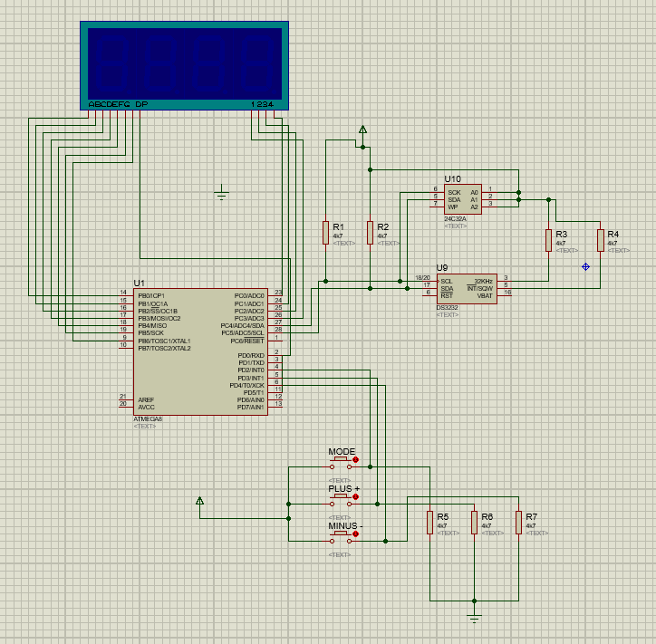Viewport: 656px width, 644px height.
Task: Toggle the MINUS - button red latch dot
Action: 355,534
